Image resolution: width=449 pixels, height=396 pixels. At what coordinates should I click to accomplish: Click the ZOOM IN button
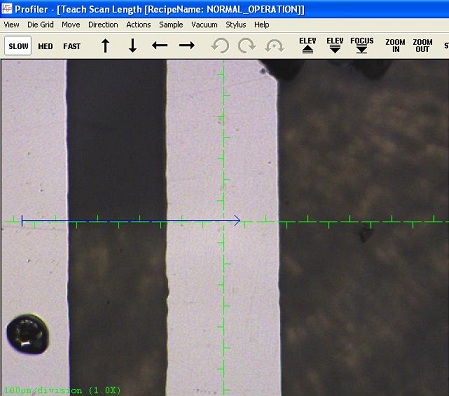point(395,46)
